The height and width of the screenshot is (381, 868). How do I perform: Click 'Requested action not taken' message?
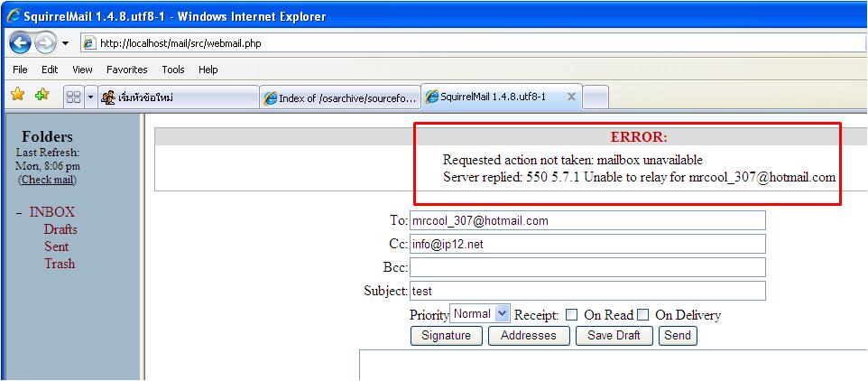572,160
